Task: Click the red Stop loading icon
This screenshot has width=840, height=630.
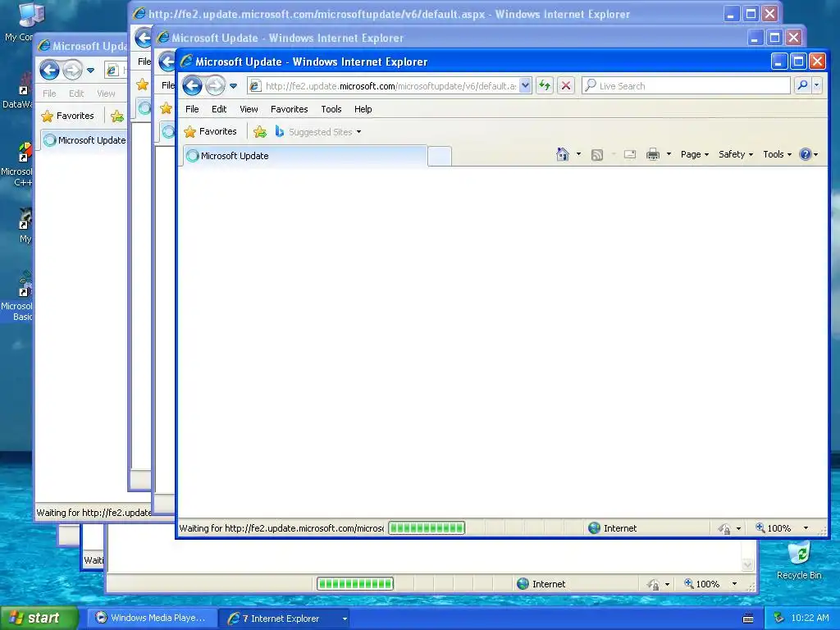Action: tap(566, 85)
